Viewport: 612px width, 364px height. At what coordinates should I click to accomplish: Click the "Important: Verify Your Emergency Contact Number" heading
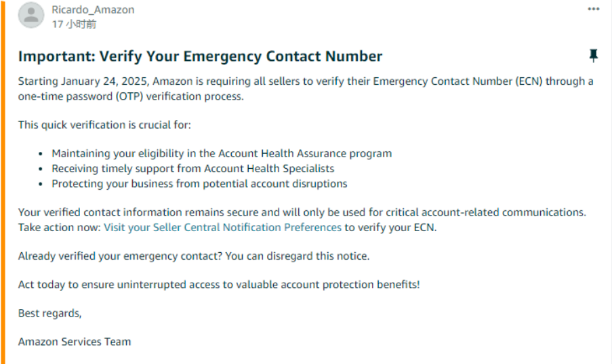pos(200,56)
